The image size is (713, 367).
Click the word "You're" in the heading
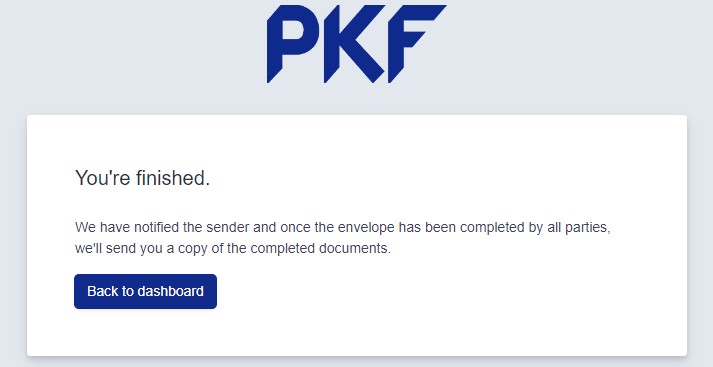[x=103, y=178]
